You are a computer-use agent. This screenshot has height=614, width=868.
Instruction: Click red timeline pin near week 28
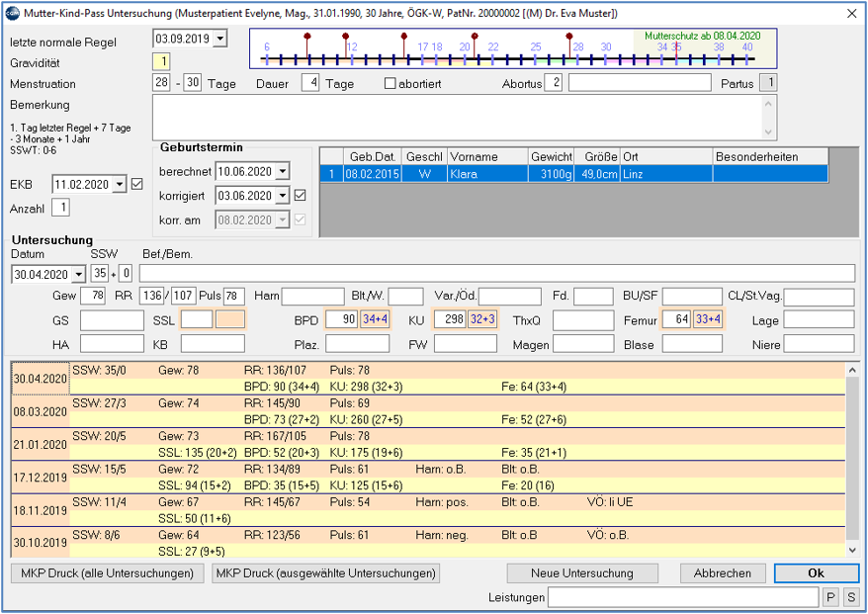point(569,37)
